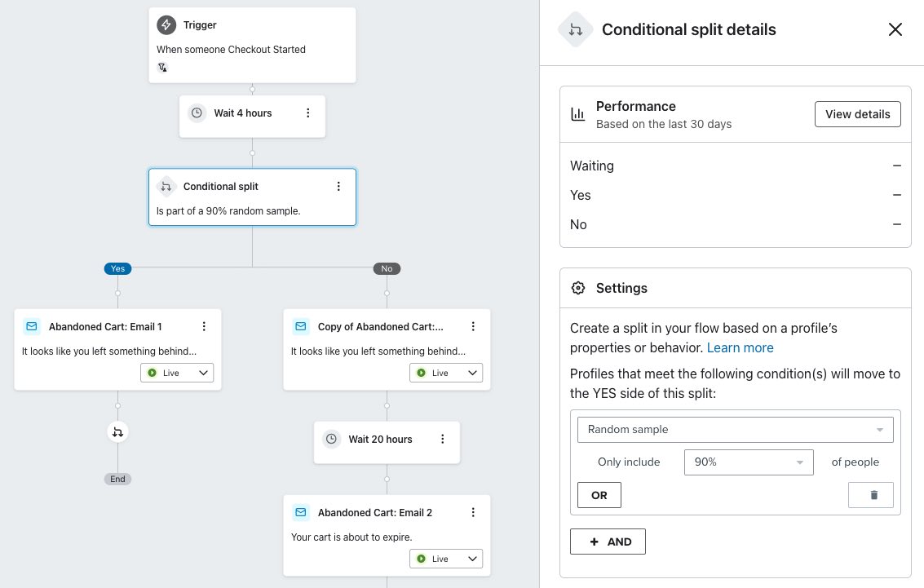Click the trigger filter icon under Checkout Started
This screenshot has width=924, height=588.
coord(162,67)
